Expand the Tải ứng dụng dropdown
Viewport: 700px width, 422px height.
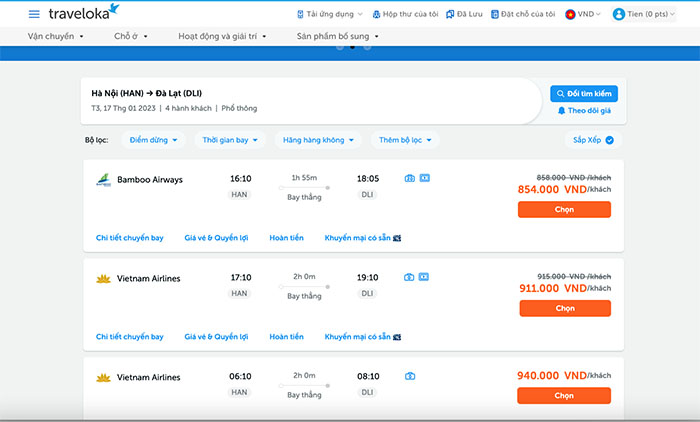330,14
